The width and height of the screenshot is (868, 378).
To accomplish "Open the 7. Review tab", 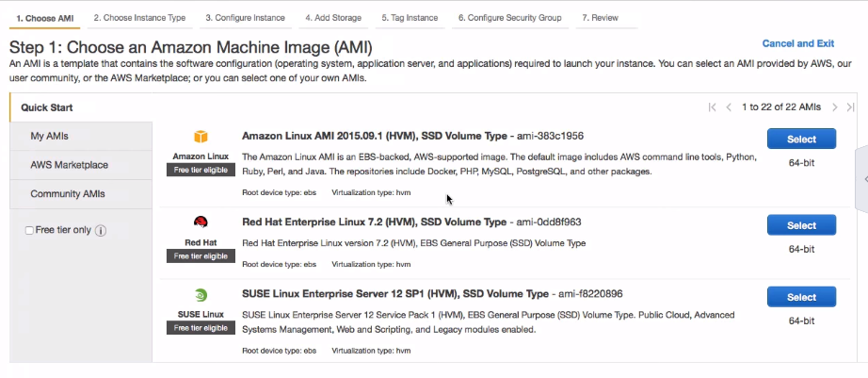I will 600,18.
